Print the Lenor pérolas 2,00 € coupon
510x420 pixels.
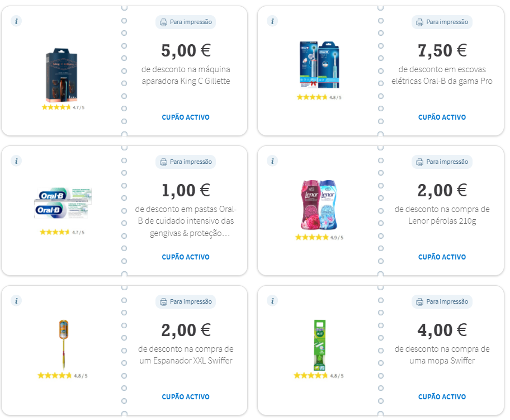tap(442, 162)
